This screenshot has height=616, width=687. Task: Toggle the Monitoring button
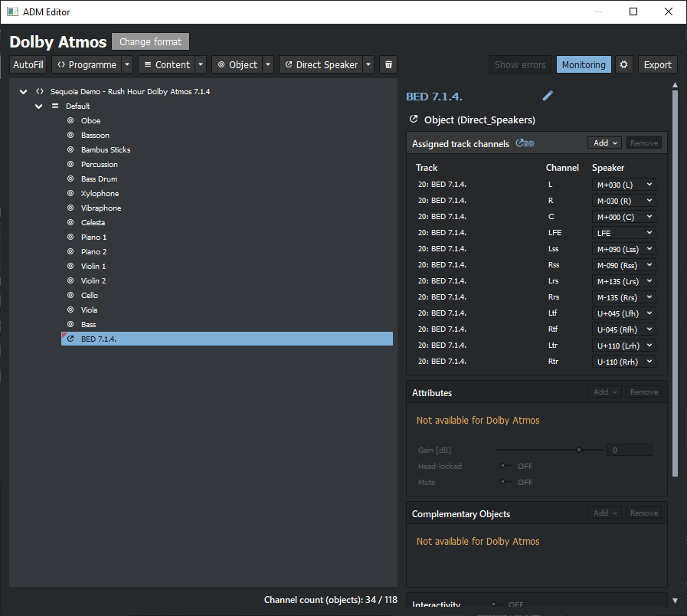583,65
